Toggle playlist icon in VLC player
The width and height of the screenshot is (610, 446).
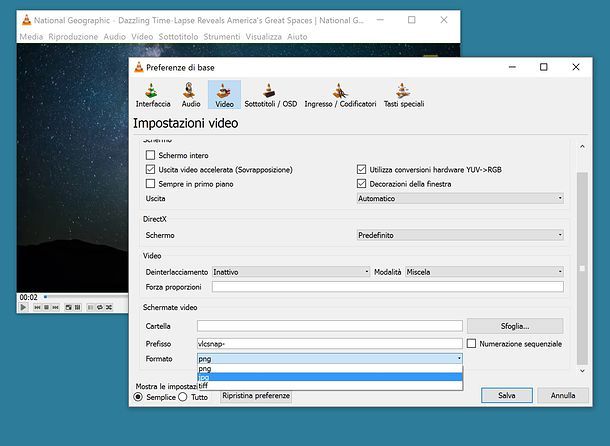pyautogui.click(x=90, y=307)
